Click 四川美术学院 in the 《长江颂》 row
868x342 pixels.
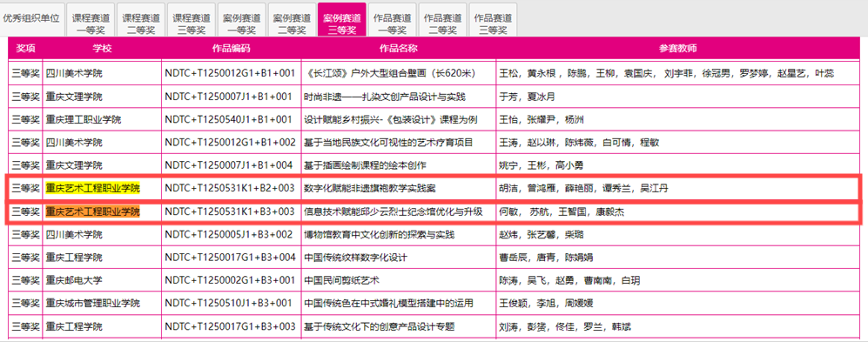[x=74, y=74]
